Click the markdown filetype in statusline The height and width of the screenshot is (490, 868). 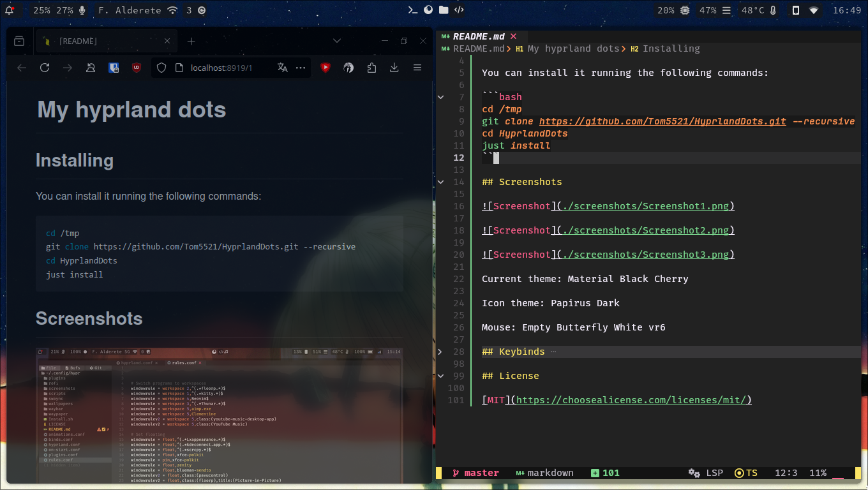544,473
